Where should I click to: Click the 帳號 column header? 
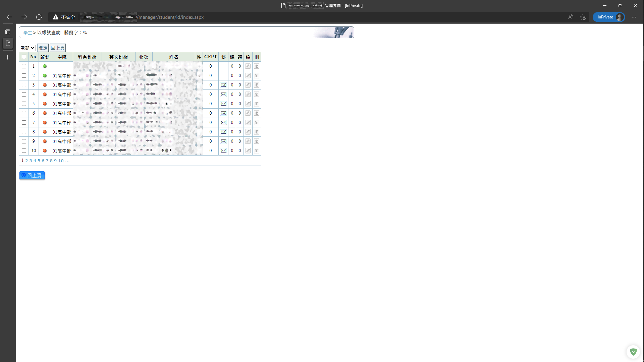(x=144, y=57)
